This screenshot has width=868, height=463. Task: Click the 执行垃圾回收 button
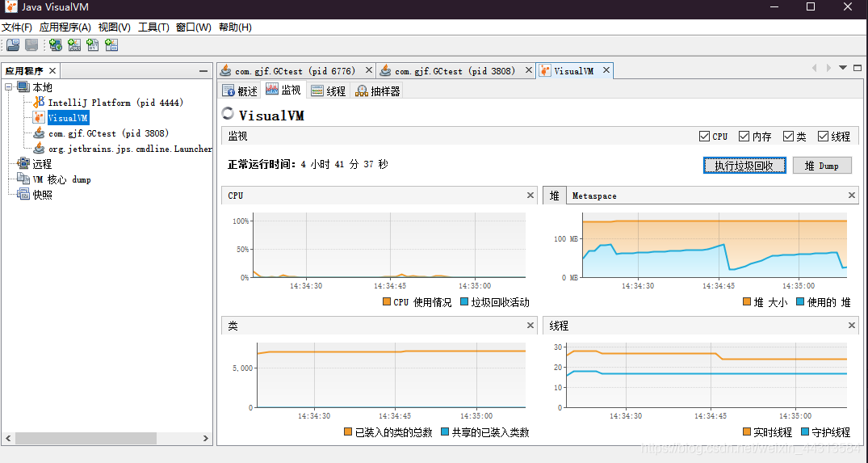click(x=744, y=166)
